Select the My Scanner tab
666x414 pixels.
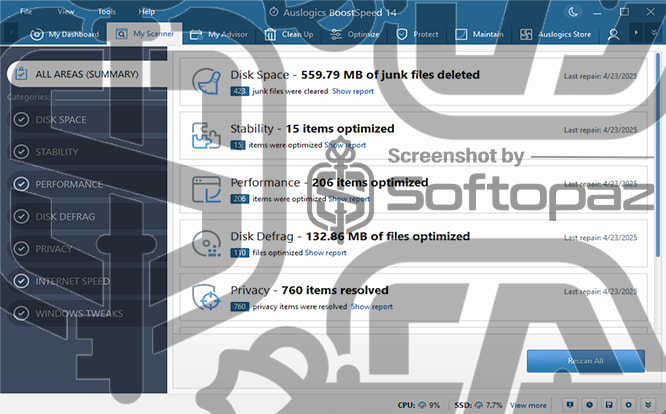pos(145,34)
